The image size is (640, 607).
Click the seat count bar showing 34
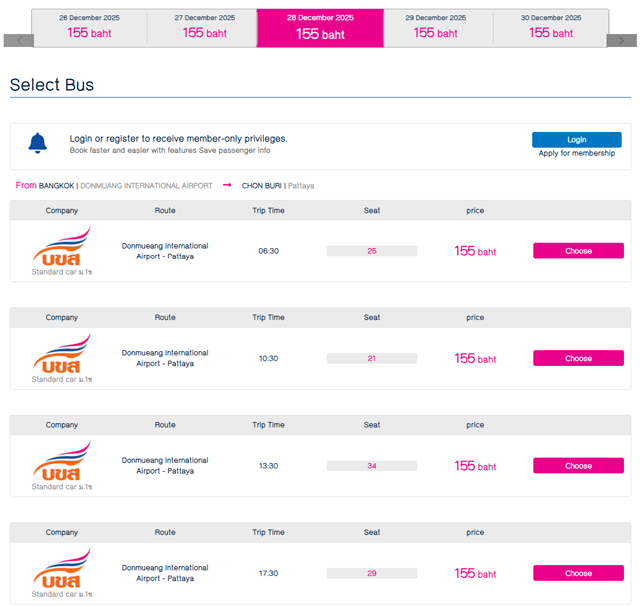tap(372, 466)
